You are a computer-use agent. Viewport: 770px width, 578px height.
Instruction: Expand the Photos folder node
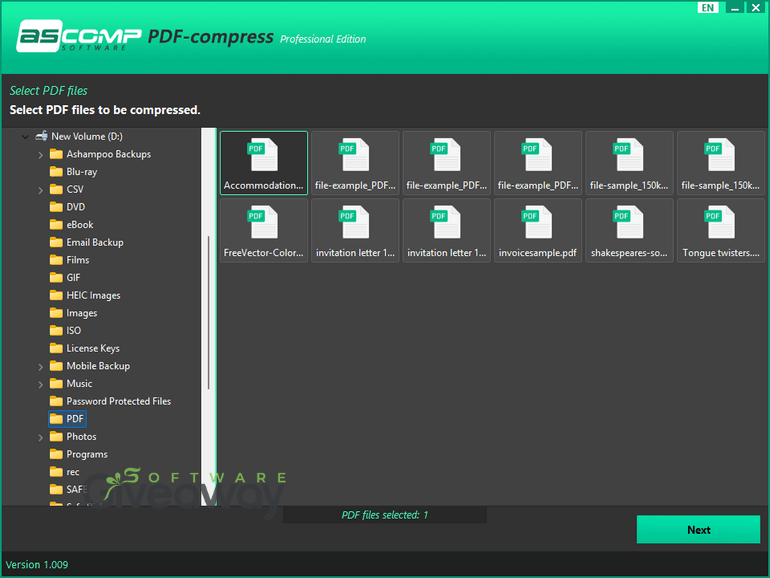[x=41, y=438]
